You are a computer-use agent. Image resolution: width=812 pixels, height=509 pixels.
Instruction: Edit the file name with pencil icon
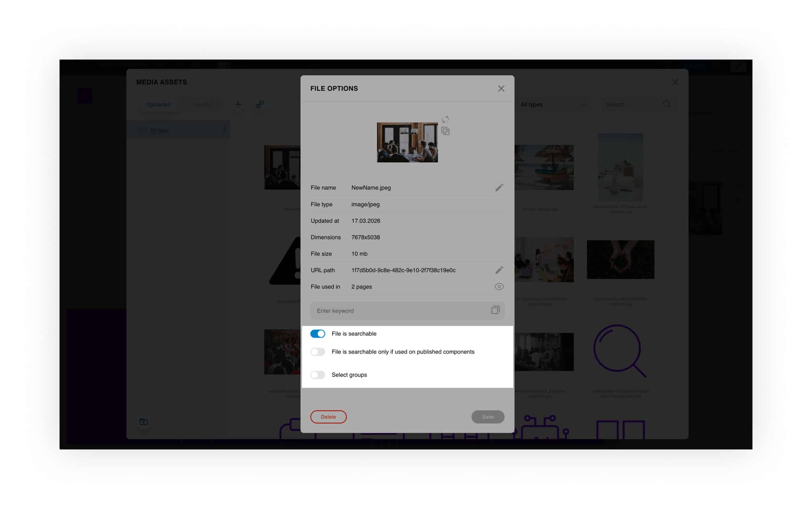[499, 188]
